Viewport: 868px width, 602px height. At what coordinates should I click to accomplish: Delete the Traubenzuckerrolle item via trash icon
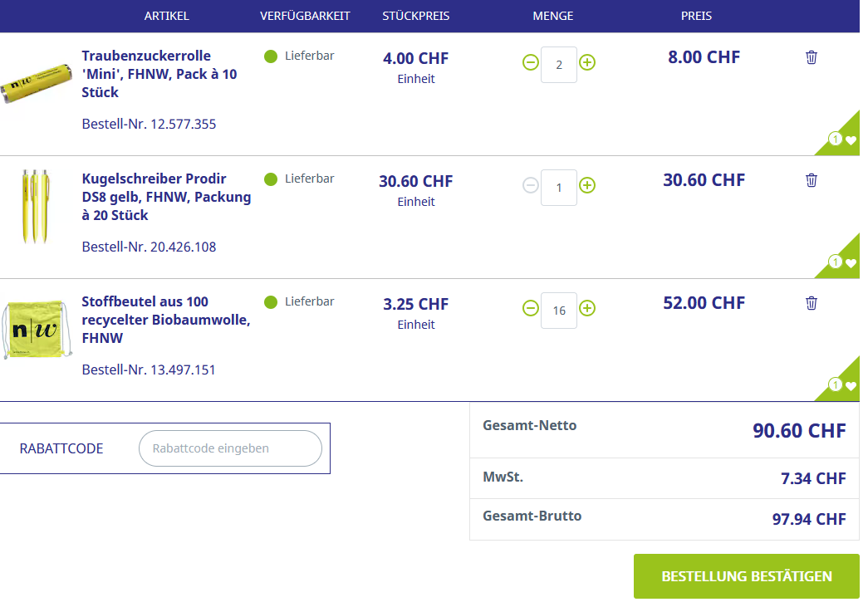pos(812,57)
